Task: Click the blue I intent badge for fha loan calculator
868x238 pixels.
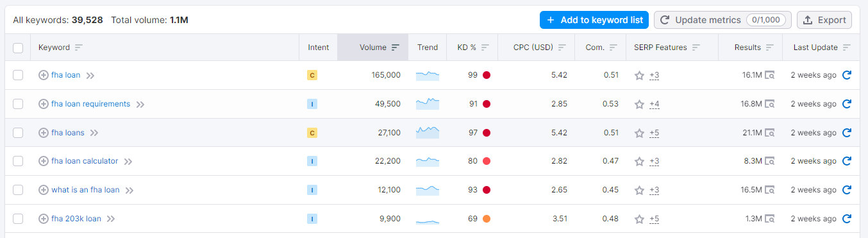Action: pyautogui.click(x=312, y=162)
